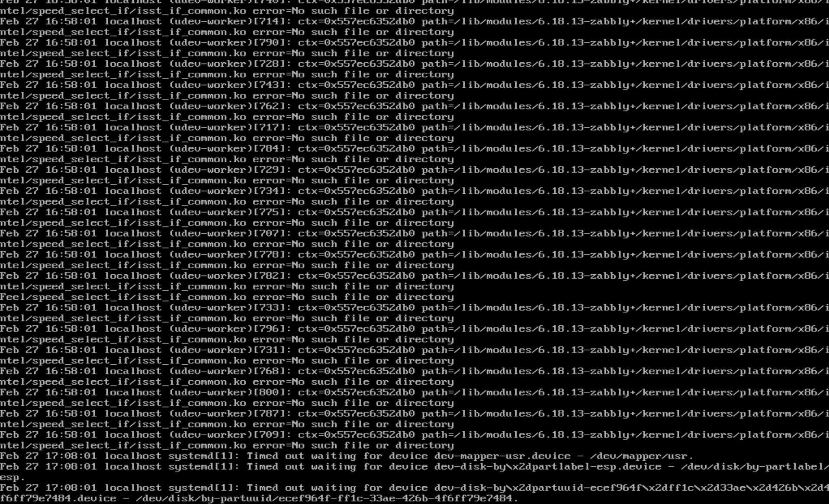Click the udev-worker[714] log line
This screenshot has width=829, height=504.
[414, 27]
